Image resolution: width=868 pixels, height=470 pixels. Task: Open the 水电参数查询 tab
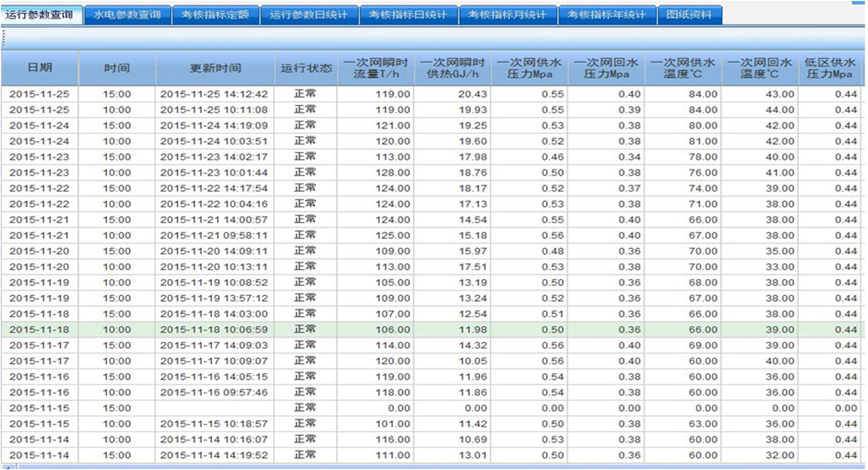point(127,15)
